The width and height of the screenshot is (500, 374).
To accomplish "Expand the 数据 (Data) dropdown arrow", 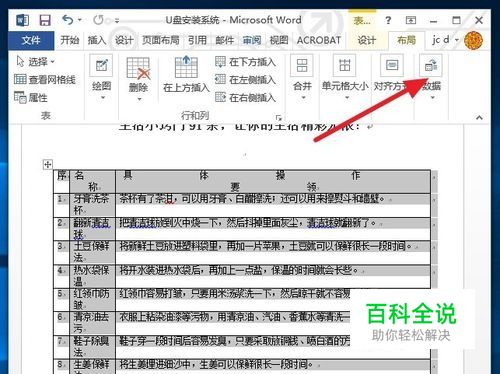I will coord(432,98).
